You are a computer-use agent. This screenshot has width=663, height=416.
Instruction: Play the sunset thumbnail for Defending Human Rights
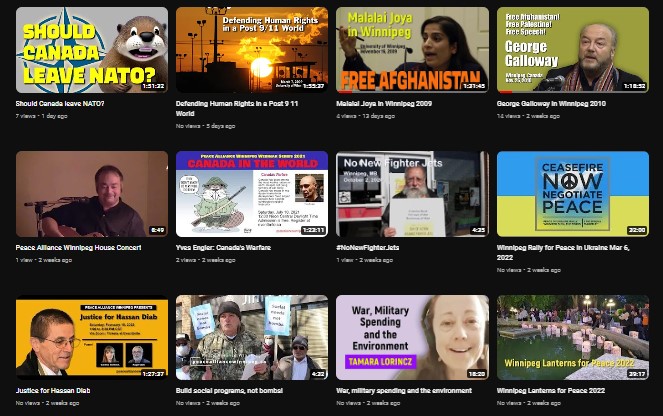coord(252,49)
